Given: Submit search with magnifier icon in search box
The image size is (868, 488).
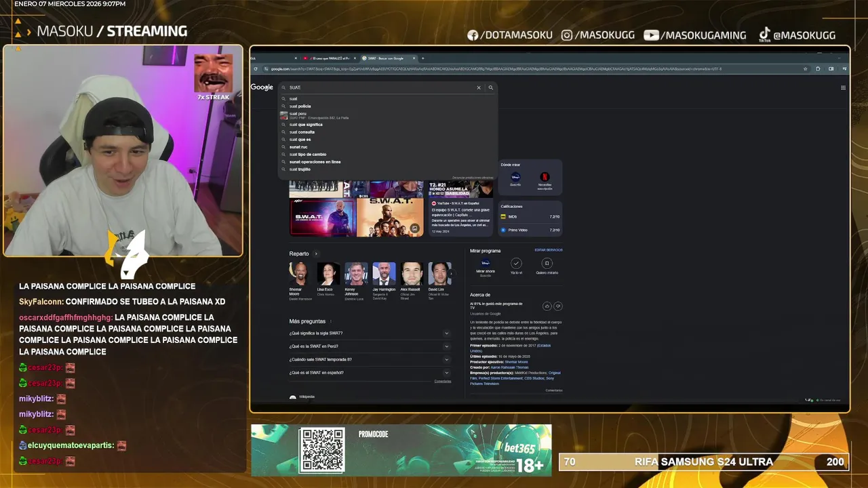Looking at the screenshot, I should [490, 87].
